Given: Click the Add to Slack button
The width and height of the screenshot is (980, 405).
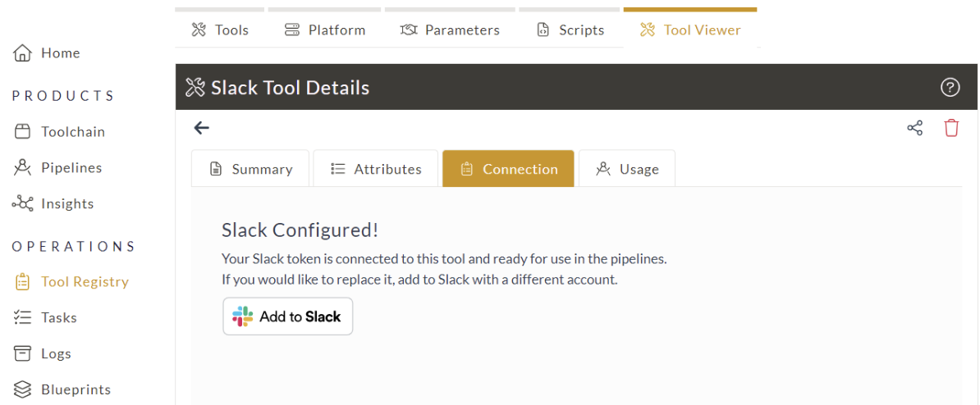Looking at the screenshot, I should click(x=288, y=316).
